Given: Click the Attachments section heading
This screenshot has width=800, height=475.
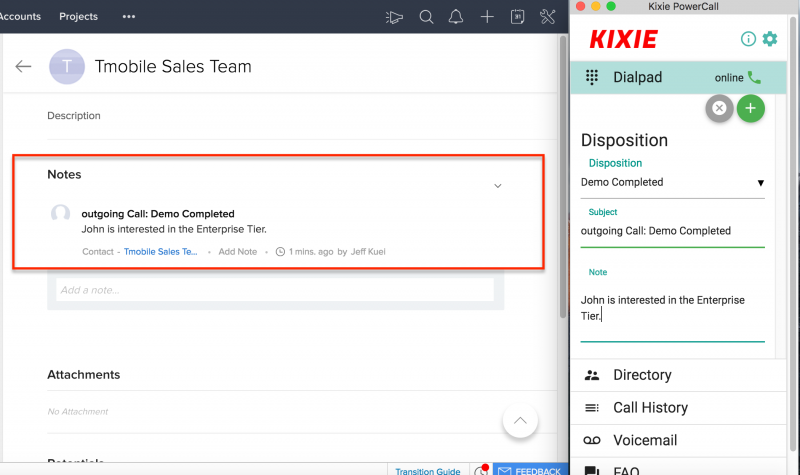Looking at the screenshot, I should coord(84,374).
